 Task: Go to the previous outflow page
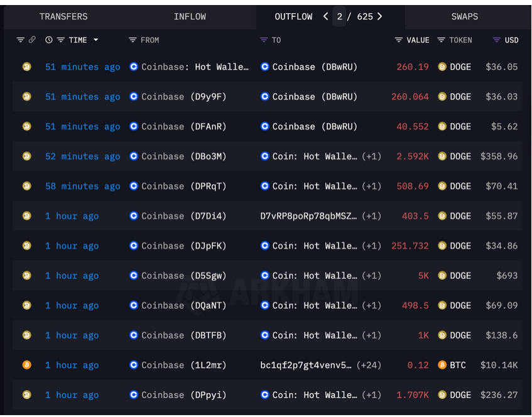tap(325, 17)
